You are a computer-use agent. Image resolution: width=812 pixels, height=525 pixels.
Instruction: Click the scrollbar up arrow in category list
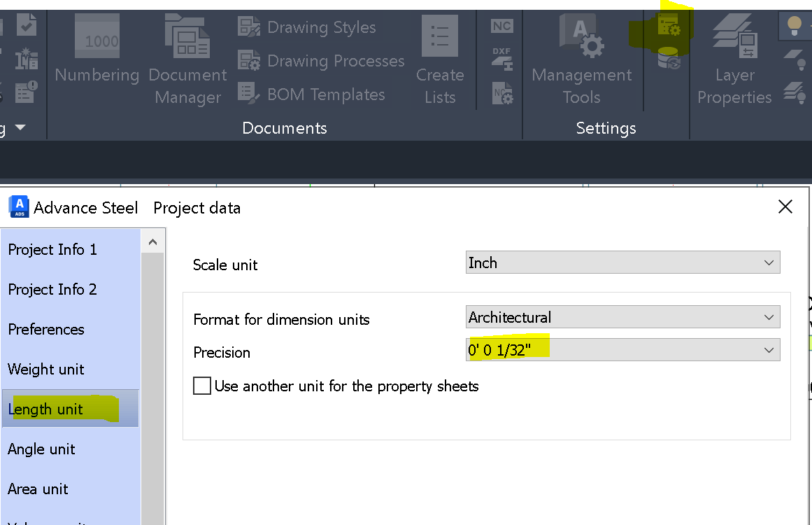pos(152,240)
